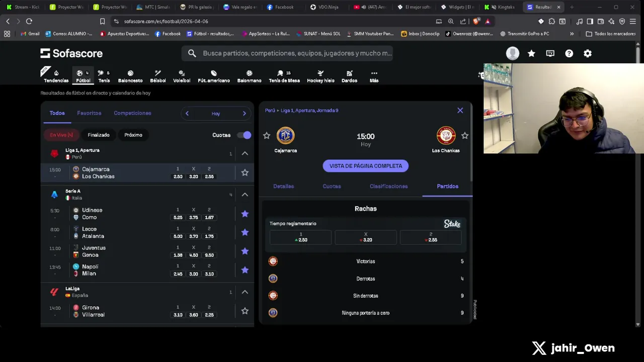Click Vista de página completa button
This screenshot has height=362, width=644.
tap(366, 166)
